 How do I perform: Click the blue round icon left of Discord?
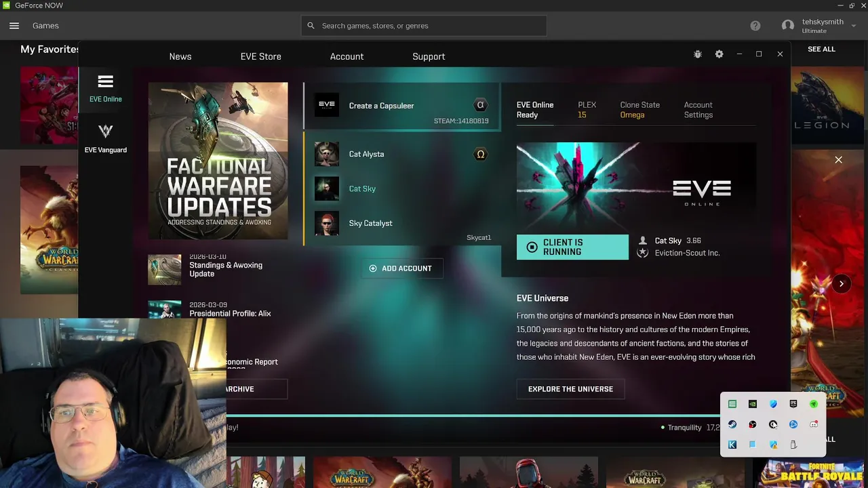pos(793,424)
